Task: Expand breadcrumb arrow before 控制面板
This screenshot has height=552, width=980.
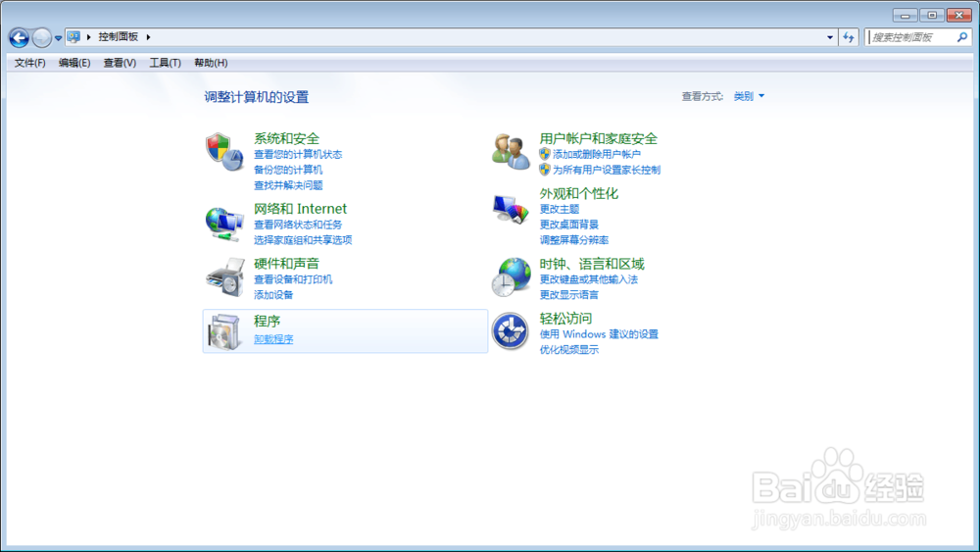Action: point(89,37)
